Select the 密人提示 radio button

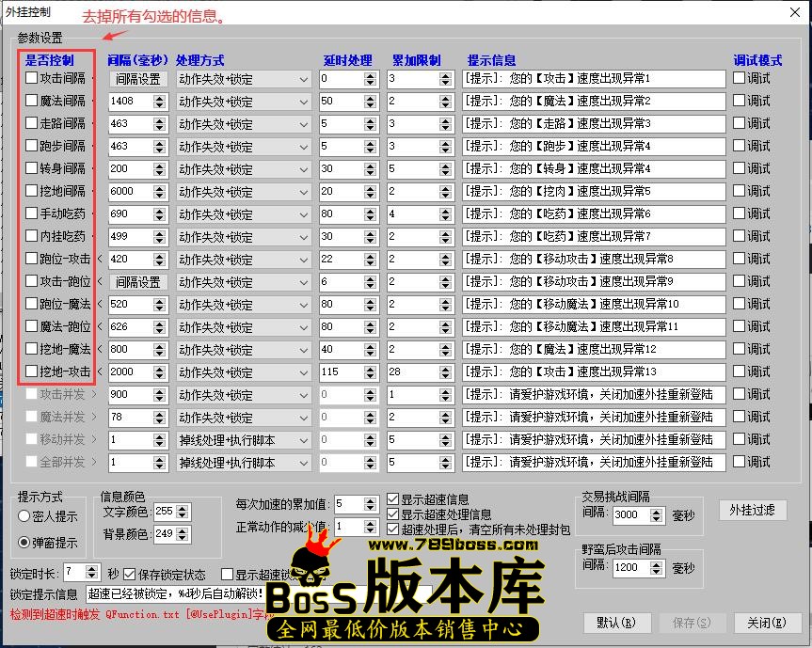point(24,516)
